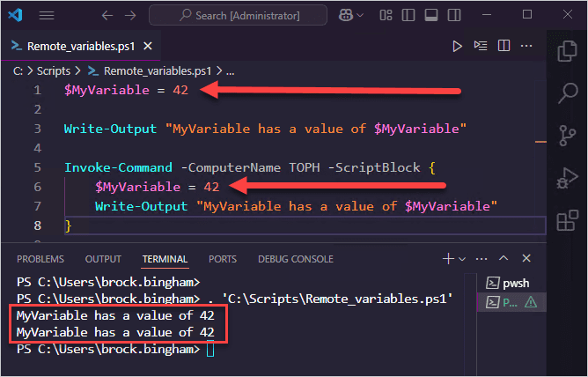This screenshot has width=588, height=377.
Task: Switch to the PROBLEMS tab
Action: coord(40,259)
